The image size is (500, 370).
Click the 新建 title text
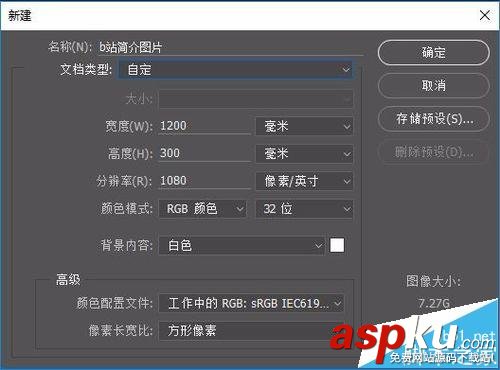tap(20, 15)
